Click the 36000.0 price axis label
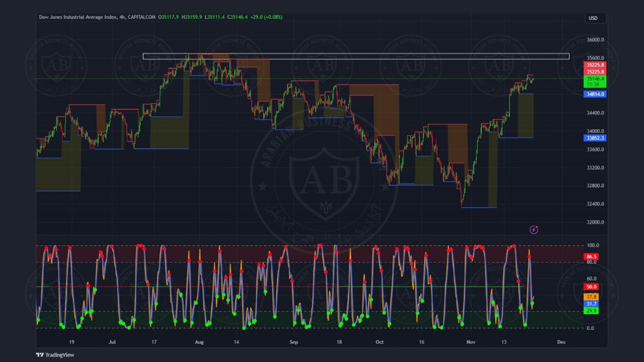Screen dimensions: 644x362 tap(595, 40)
